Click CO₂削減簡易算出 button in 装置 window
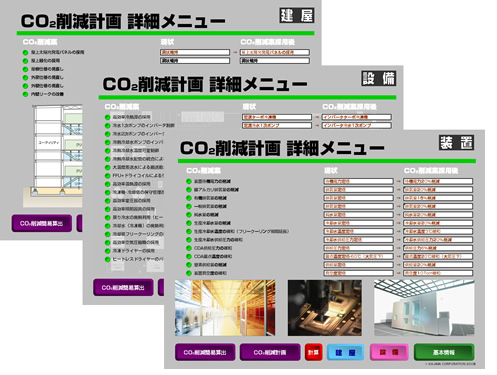This screenshot has width=497, height=375. [x=205, y=352]
